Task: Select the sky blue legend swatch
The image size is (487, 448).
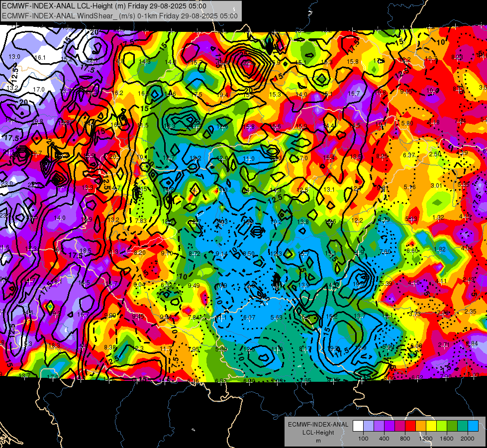Action: click(x=473, y=426)
